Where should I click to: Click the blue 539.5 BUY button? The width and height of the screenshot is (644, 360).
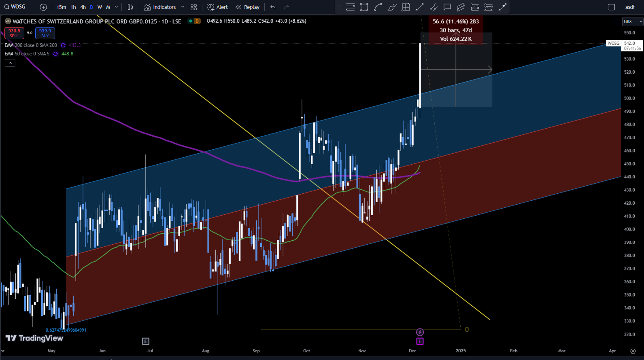(x=45, y=33)
